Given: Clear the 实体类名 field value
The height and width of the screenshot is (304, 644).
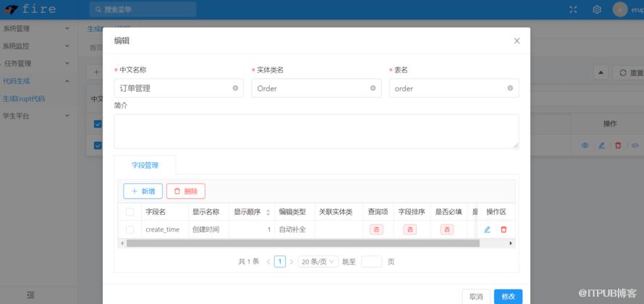Looking at the screenshot, I should click(x=373, y=88).
